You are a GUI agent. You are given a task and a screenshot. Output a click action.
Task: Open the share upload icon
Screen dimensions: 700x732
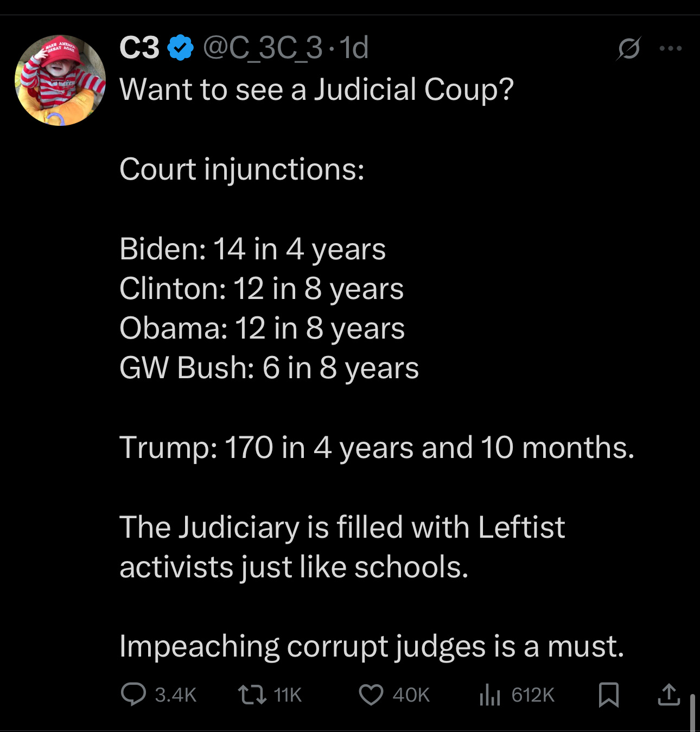[x=669, y=695]
